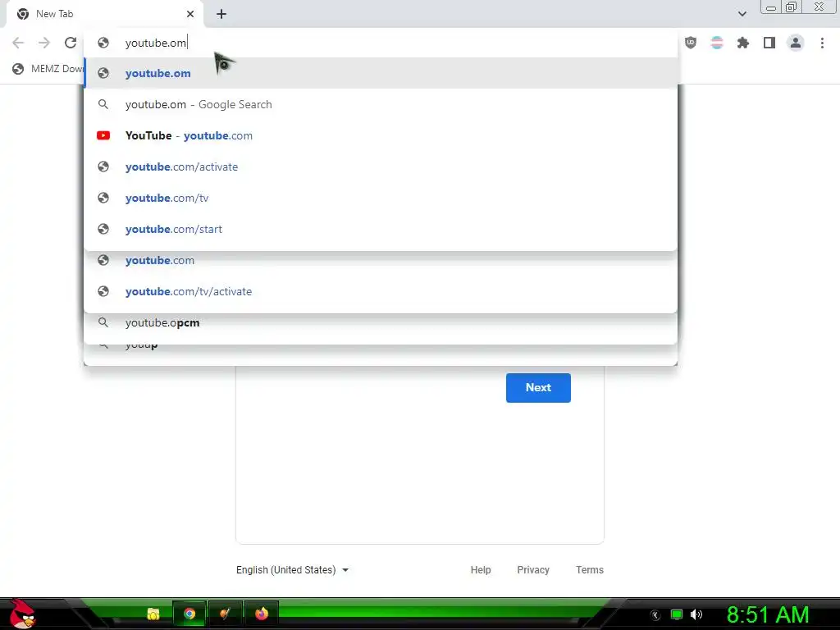Select the YouTube - youtube.com suggestion
The height and width of the screenshot is (630, 840).
coord(381,135)
